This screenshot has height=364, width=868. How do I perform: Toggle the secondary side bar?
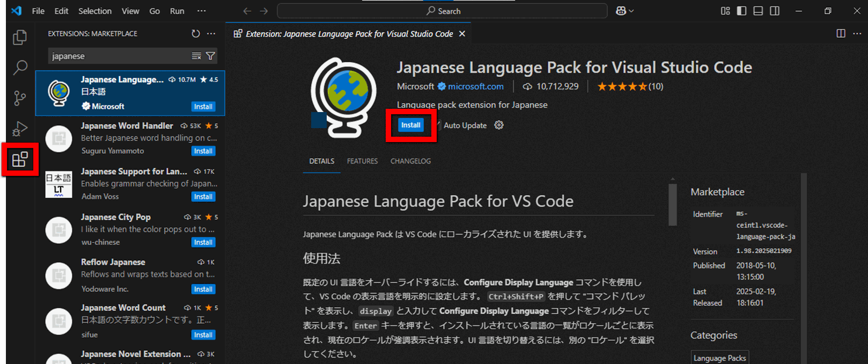(x=775, y=11)
